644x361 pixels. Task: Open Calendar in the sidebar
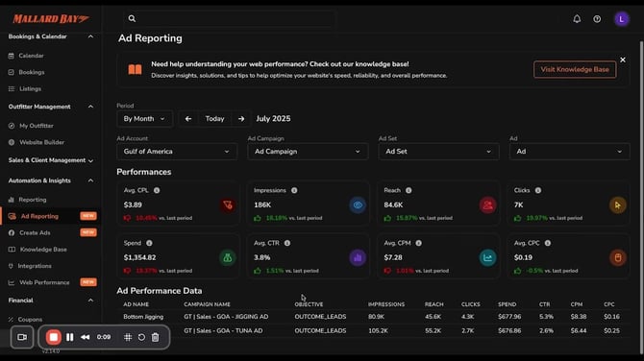pyautogui.click(x=31, y=56)
